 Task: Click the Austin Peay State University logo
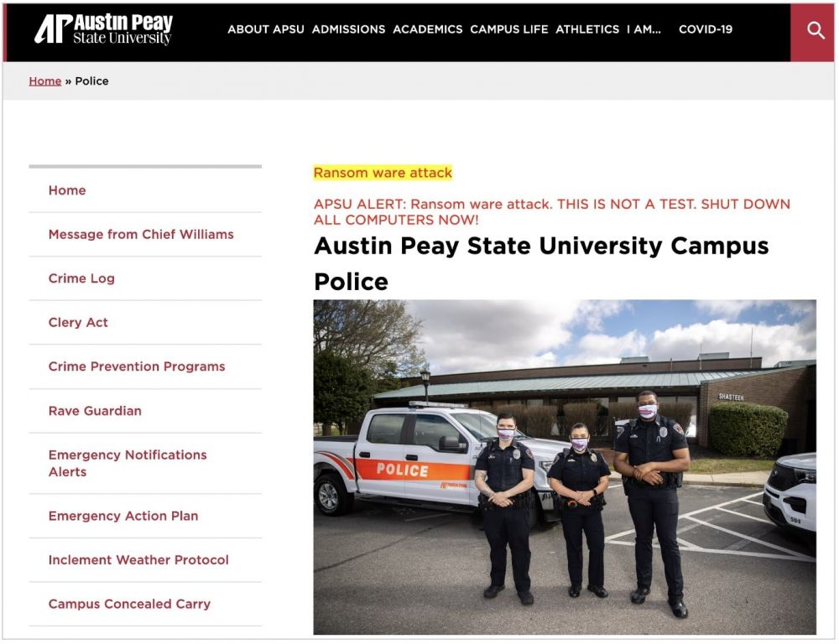(103, 29)
